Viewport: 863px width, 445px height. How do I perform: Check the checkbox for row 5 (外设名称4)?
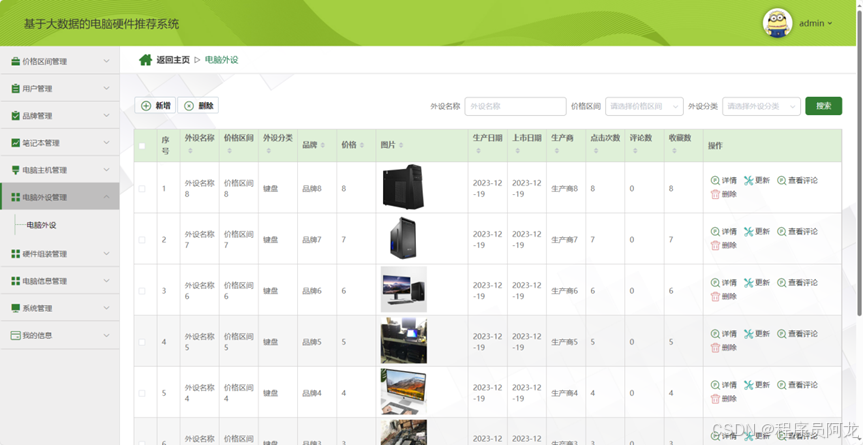pos(142,393)
